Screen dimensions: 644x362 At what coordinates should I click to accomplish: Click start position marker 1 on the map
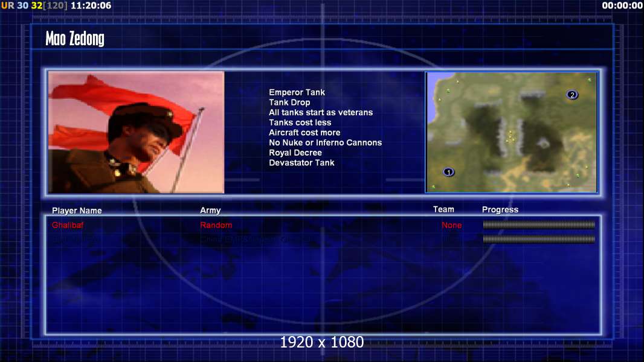pyautogui.click(x=448, y=172)
